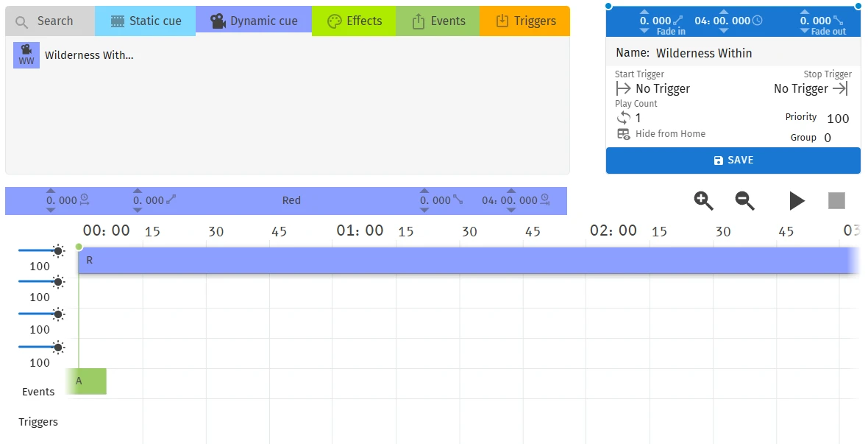Click duration clock icon in Red bar

[545, 200]
